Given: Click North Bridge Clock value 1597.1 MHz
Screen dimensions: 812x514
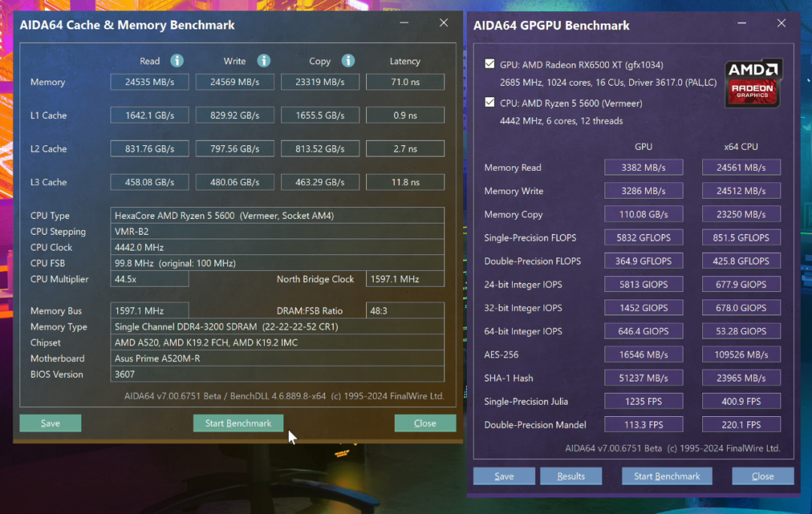Looking at the screenshot, I should [x=405, y=278].
